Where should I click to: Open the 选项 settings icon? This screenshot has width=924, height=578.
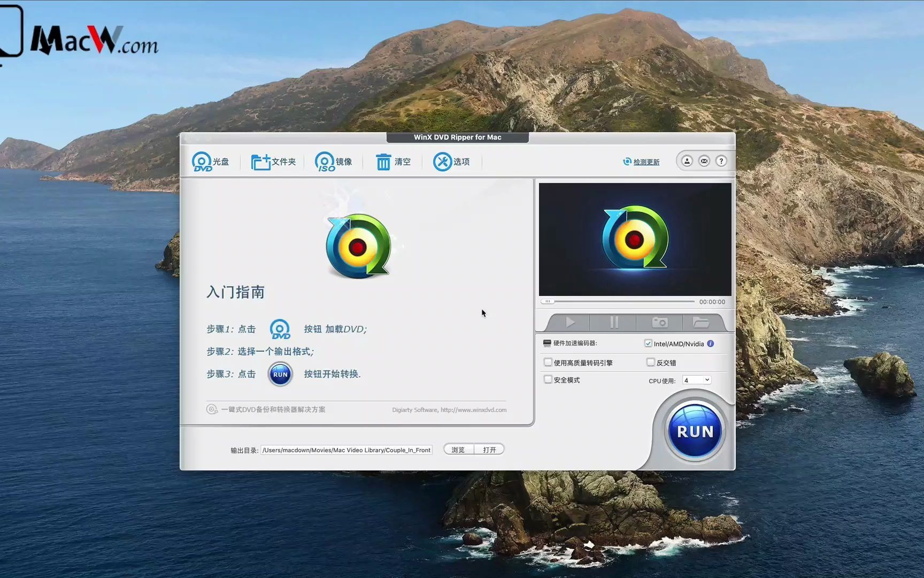click(443, 161)
